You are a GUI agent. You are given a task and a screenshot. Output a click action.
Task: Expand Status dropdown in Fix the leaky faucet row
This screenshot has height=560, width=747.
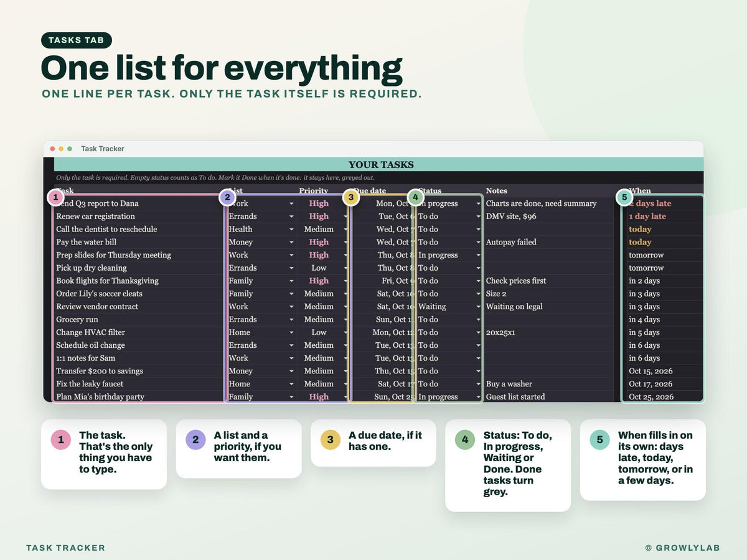pos(479,385)
